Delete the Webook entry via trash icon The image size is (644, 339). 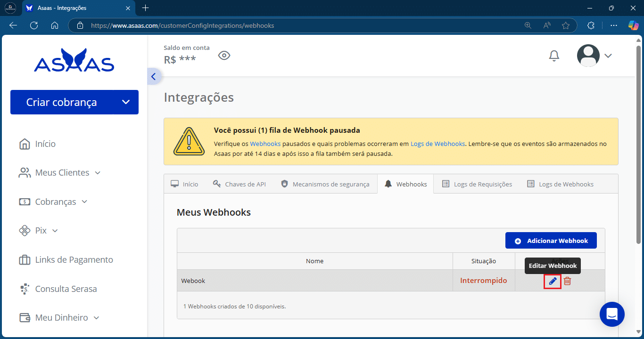tap(567, 281)
